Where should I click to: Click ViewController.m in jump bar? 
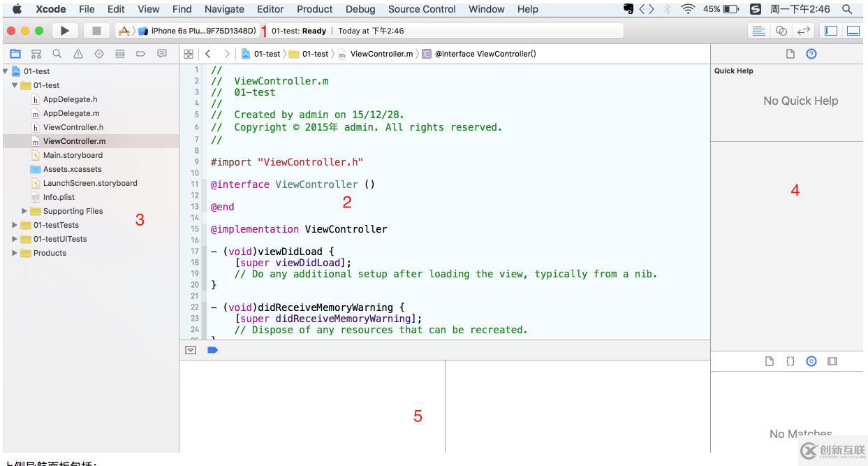click(376, 54)
